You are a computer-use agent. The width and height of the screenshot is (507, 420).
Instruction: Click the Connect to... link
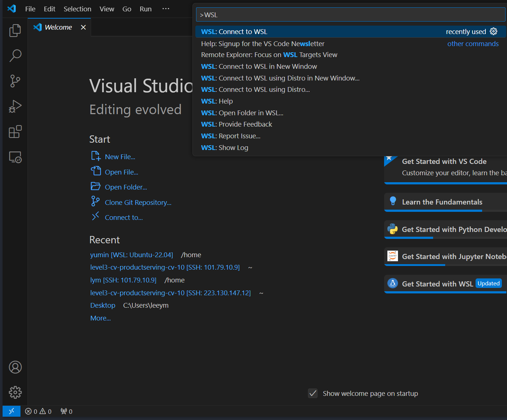tap(124, 217)
